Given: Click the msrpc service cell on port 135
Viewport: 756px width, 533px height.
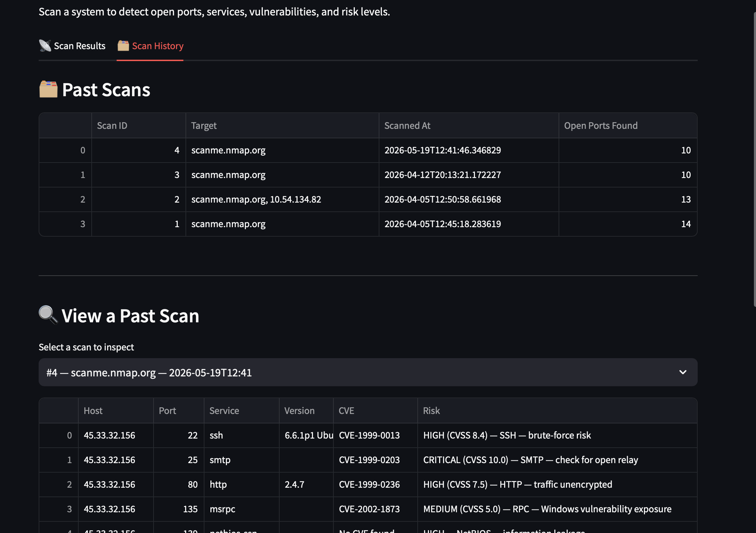Looking at the screenshot, I should coord(242,509).
